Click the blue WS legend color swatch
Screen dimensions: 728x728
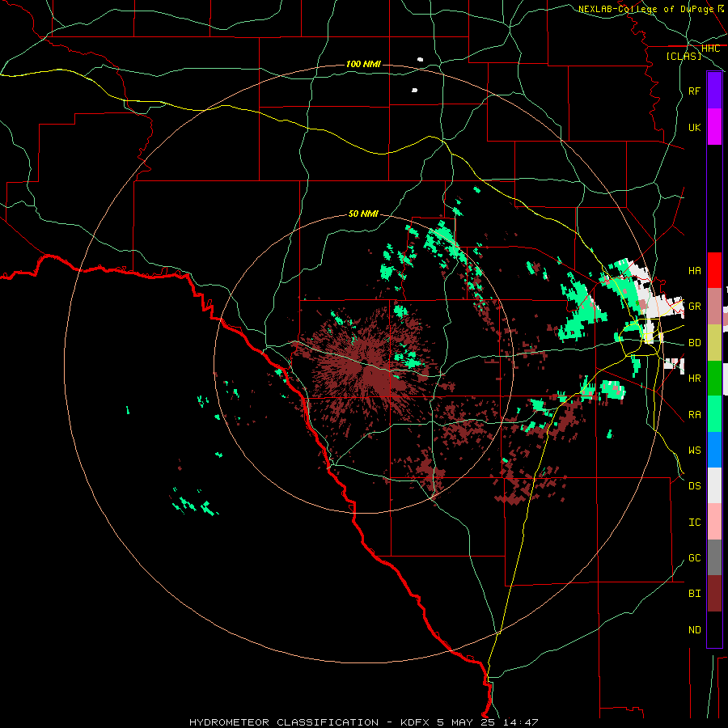714,450
